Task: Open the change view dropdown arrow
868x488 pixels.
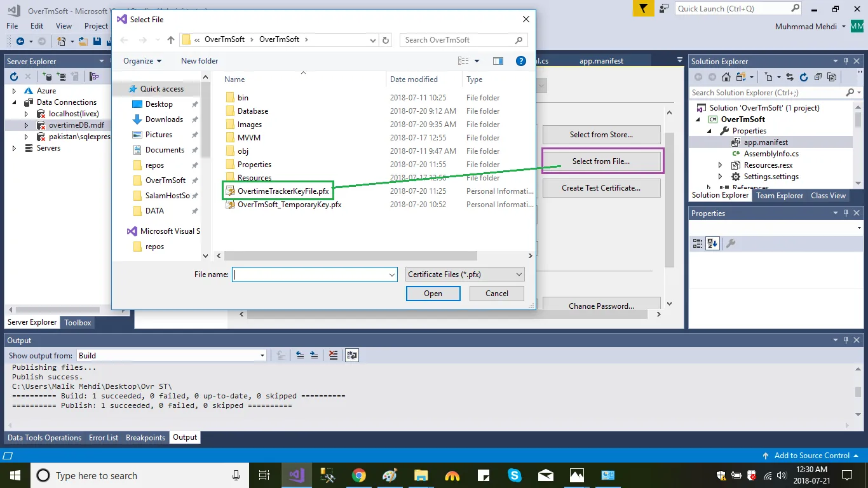Action: [x=477, y=61]
